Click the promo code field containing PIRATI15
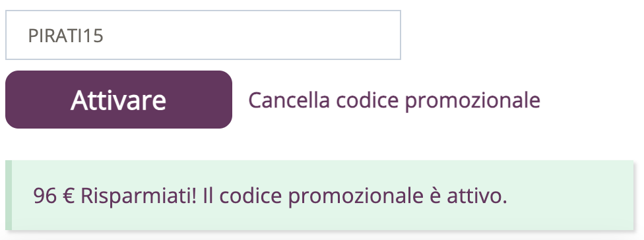This screenshot has width=644, height=240. coord(203,36)
